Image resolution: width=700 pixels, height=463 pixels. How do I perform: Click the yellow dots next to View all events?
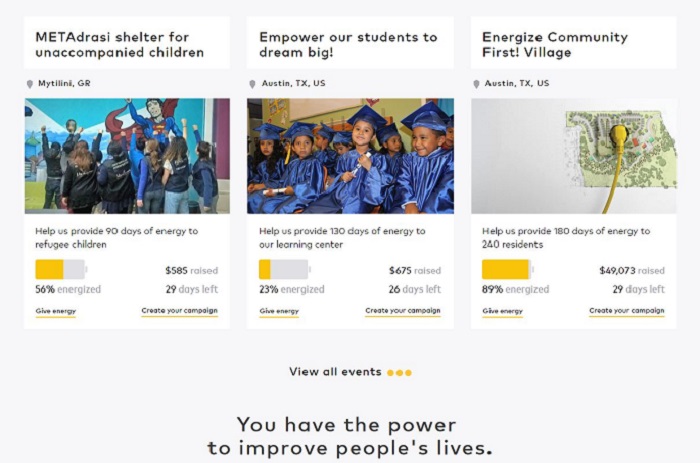[400, 372]
